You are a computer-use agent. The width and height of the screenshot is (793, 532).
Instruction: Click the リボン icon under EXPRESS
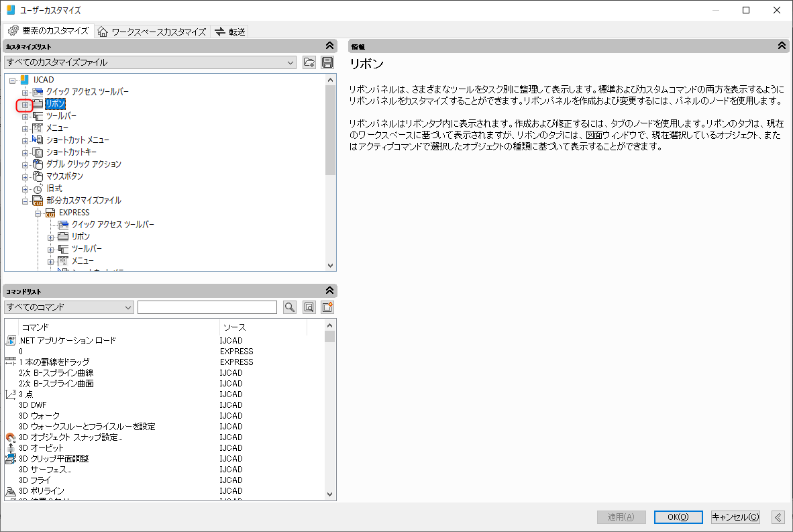tap(63, 236)
